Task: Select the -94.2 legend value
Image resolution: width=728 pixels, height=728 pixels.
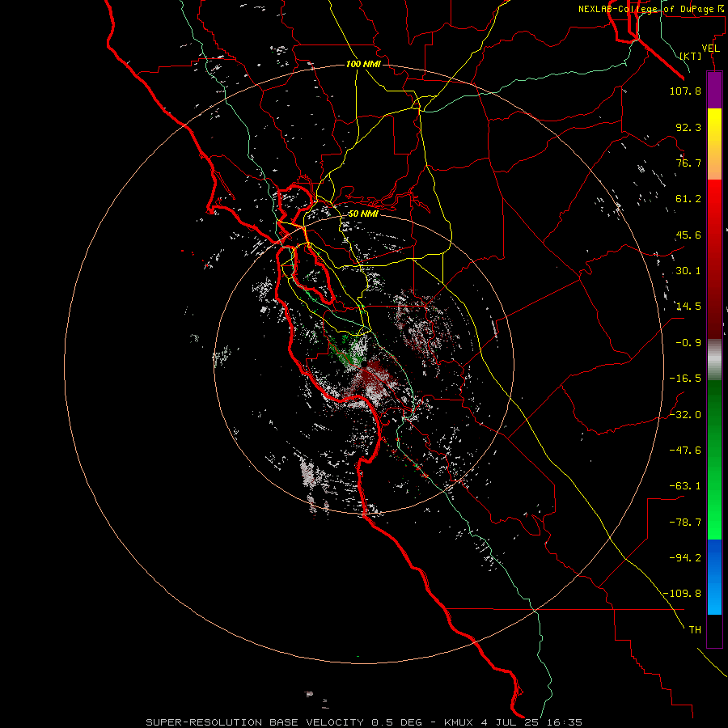Action: point(685,558)
